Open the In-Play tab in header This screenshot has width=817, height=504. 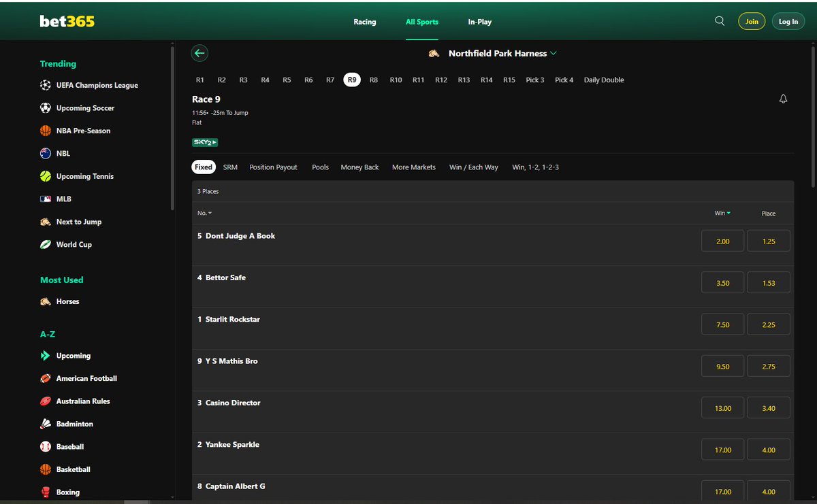[479, 22]
